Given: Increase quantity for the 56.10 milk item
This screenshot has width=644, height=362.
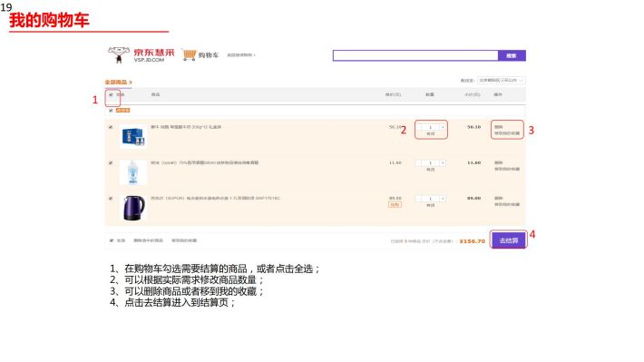Looking at the screenshot, I should click(x=443, y=127).
